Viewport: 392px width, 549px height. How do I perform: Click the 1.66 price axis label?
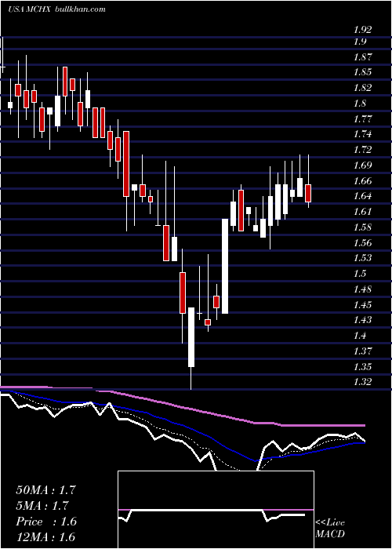pos(362,180)
